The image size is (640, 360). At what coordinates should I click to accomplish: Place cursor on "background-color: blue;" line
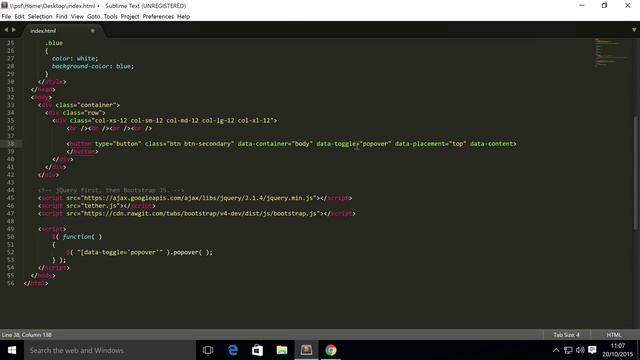(x=93, y=66)
